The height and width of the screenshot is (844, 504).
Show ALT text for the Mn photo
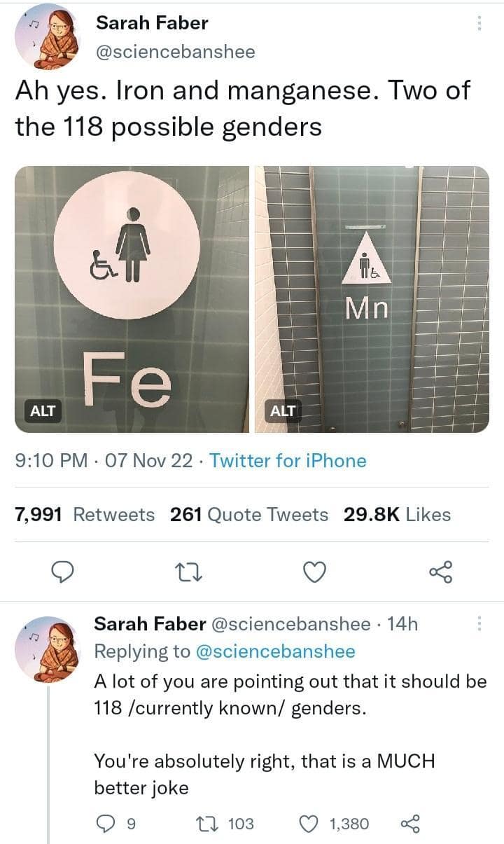282,410
